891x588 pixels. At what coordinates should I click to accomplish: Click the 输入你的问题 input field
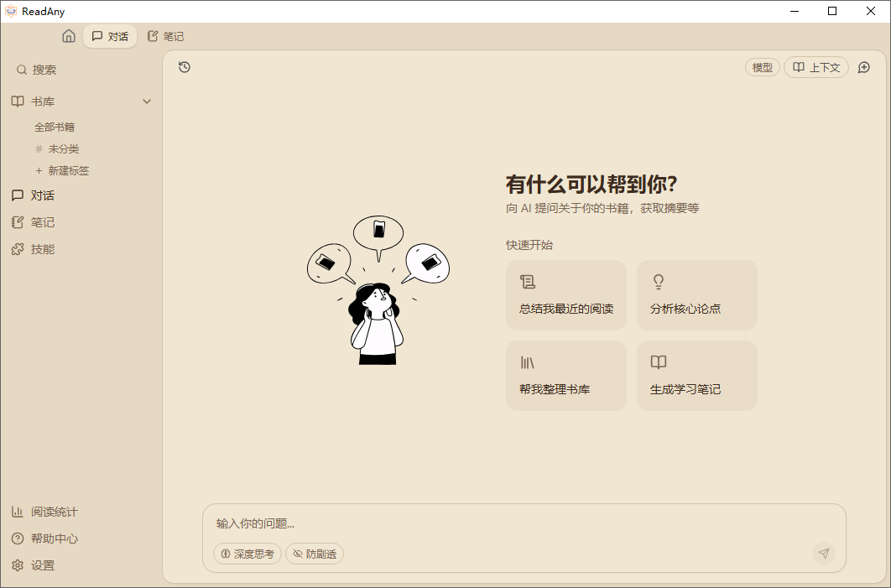click(419, 523)
